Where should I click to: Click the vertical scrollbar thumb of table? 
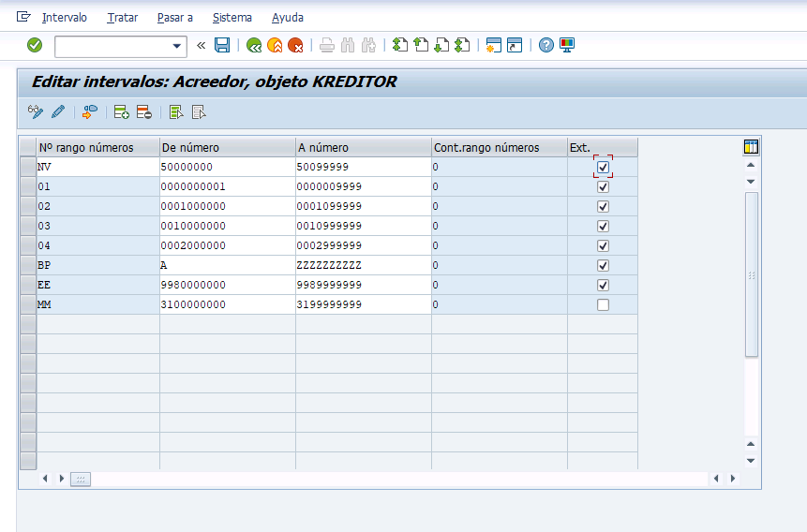coord(752,274)
